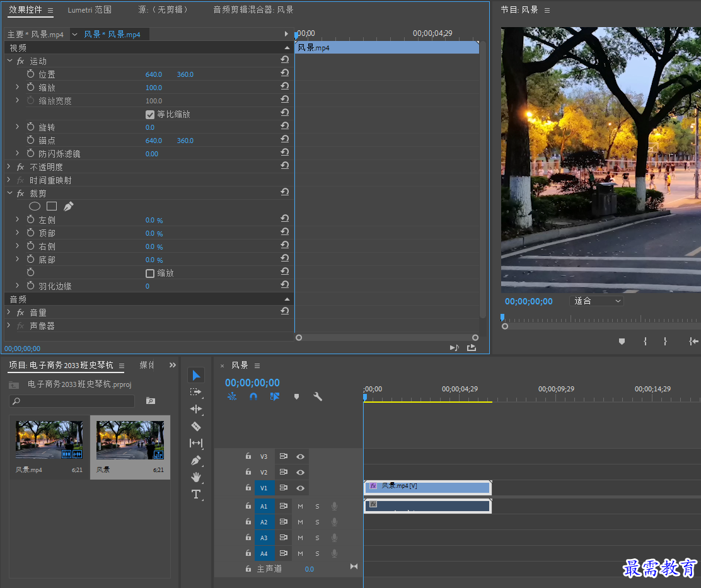Screen dimensions: 701x588
Task: Open 效果控件 panel menu
Action: pos(50,10)
